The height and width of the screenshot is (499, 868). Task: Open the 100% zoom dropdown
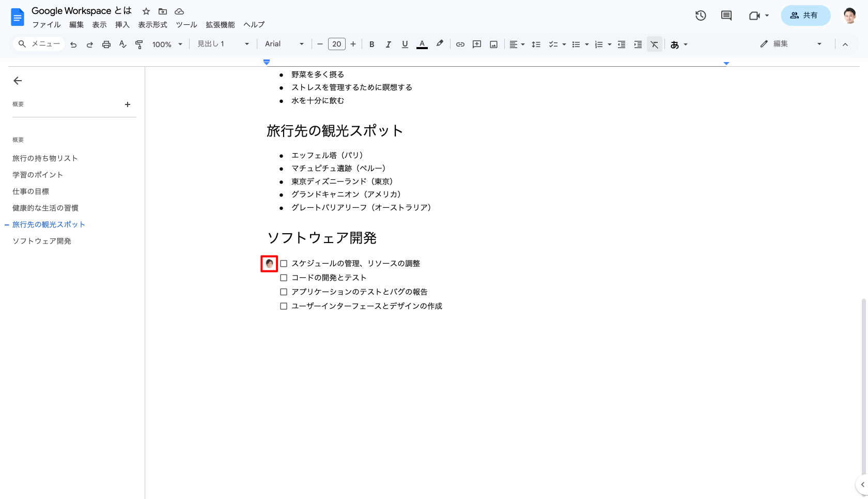point(167,44)
